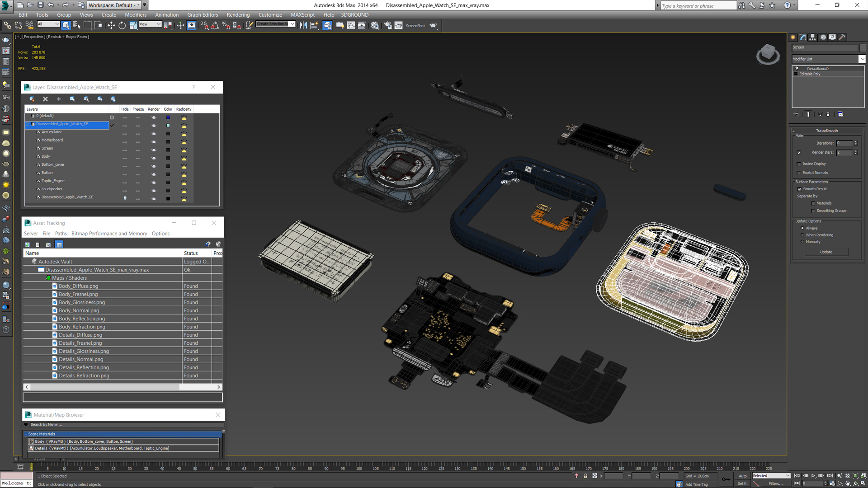Click the Unlink Selection tool
This screenshot has width=868, height=488.
(18, 25)
